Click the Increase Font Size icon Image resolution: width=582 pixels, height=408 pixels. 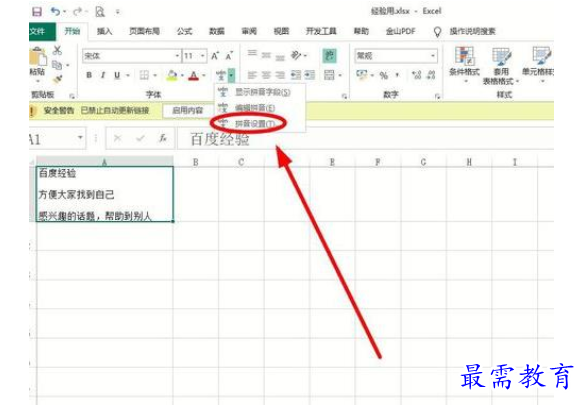pyautogui.click(x=215, y=56)
